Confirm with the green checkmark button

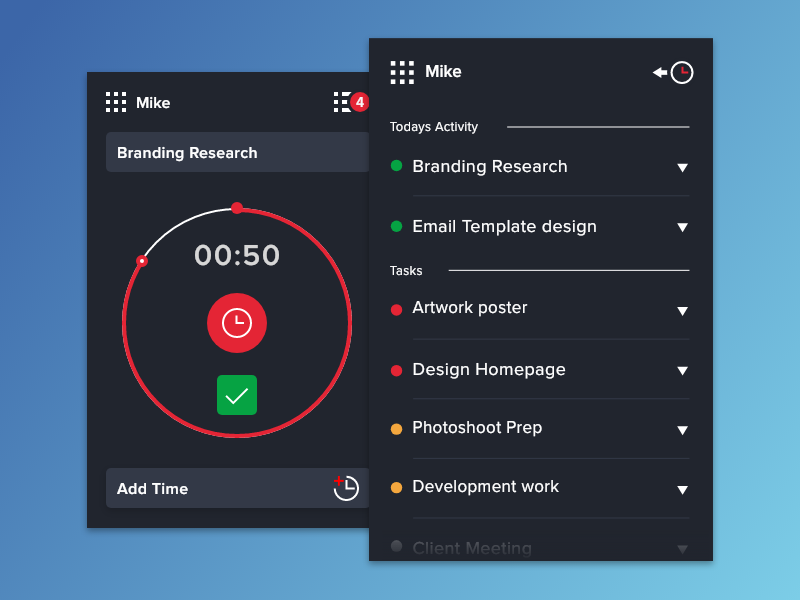pos(237,395)
